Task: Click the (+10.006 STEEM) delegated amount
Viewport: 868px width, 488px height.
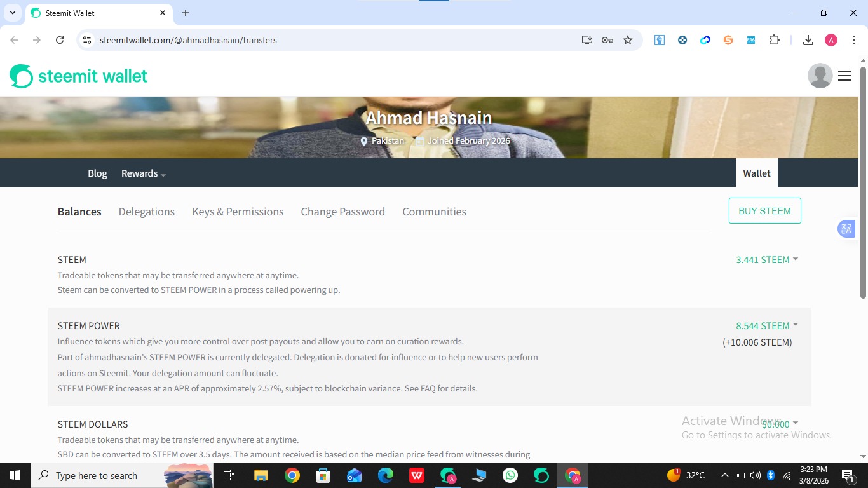Action: point(757,342)
